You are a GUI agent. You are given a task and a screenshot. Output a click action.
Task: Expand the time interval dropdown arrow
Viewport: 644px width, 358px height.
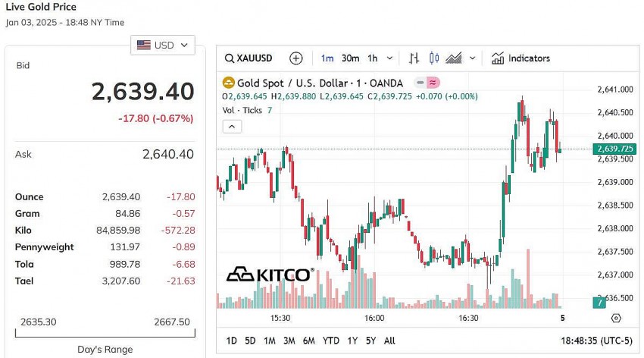390,58
